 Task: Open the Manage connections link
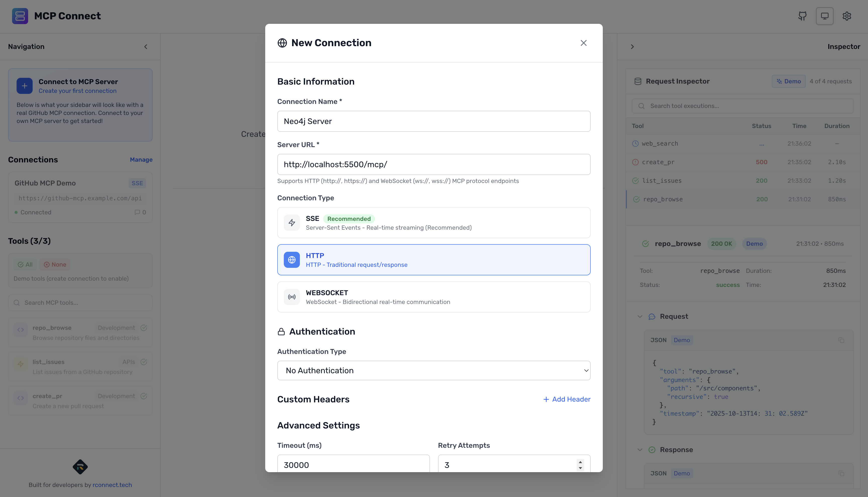tap(141, 160)
